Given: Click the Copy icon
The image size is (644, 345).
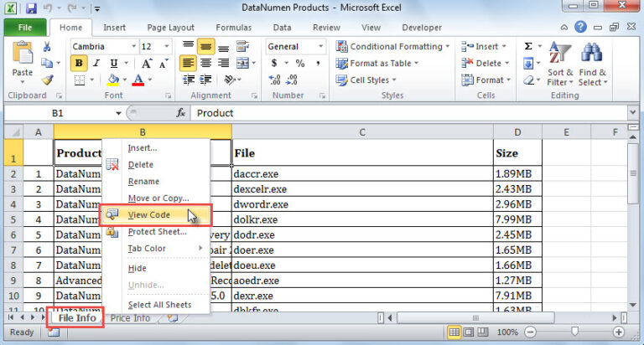Looking at the screenshot, I should pos(47,63).
